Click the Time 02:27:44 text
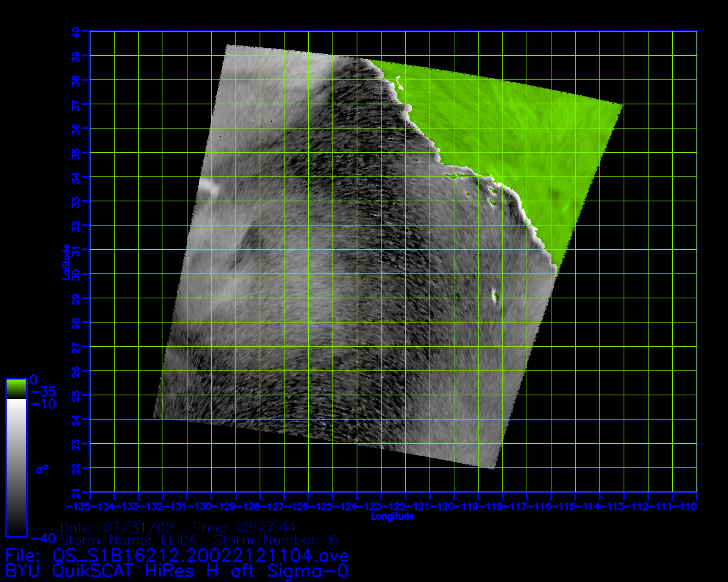The width and height of the screenshot is (728, 582). tap(244, 527)
